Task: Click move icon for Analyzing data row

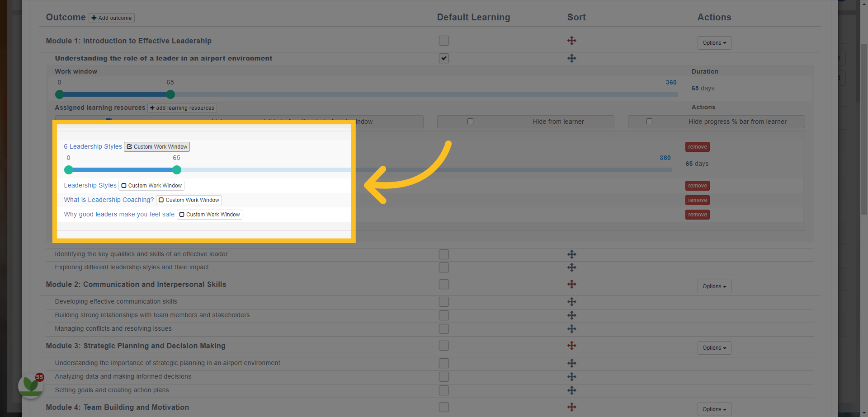Action: click(571, 377)
